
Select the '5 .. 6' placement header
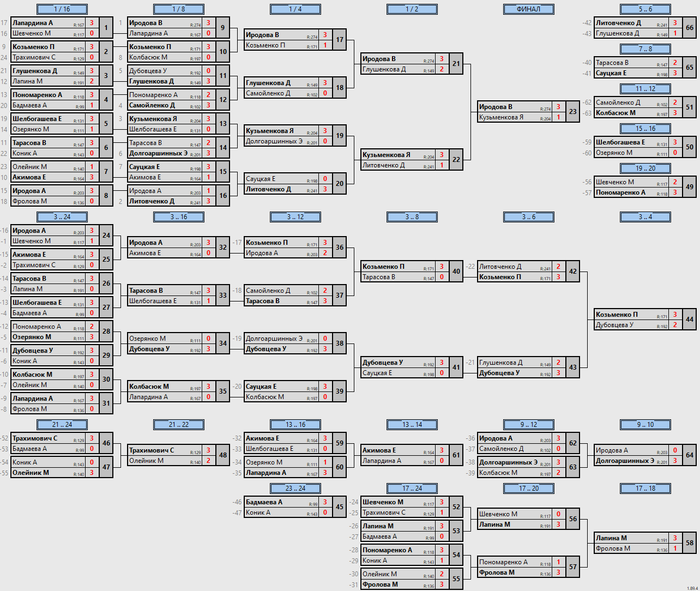[x=645, y=9]
